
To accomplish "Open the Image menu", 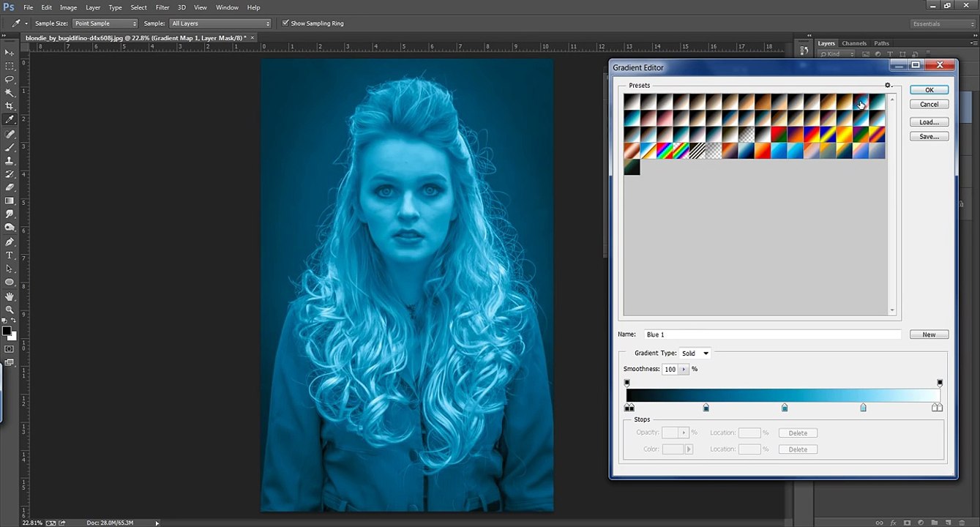I will point(68,7).
